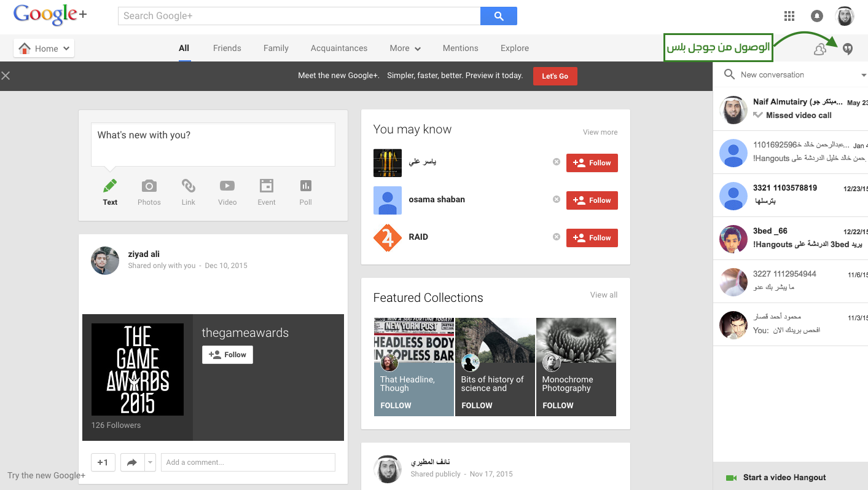Start a video Hangout
This screenshot has height=490, width=868.
click(791, 478)
